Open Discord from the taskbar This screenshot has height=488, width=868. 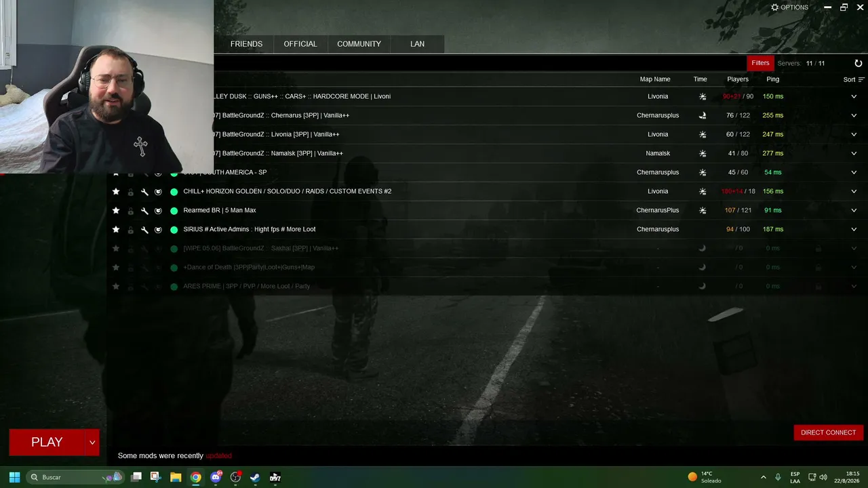(x=216, y=477)
